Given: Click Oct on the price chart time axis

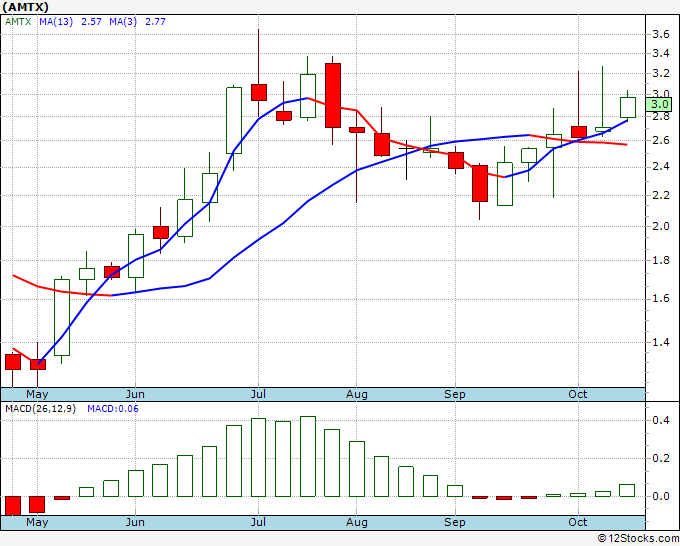Looking at the screenshot, I should (x=578, y=395).
